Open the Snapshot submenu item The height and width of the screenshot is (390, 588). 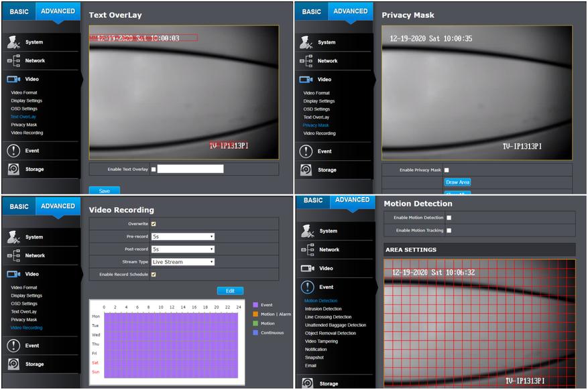click(314, 357)
